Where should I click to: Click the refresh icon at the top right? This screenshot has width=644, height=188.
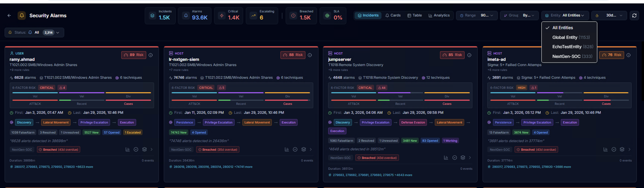[634, 15]
